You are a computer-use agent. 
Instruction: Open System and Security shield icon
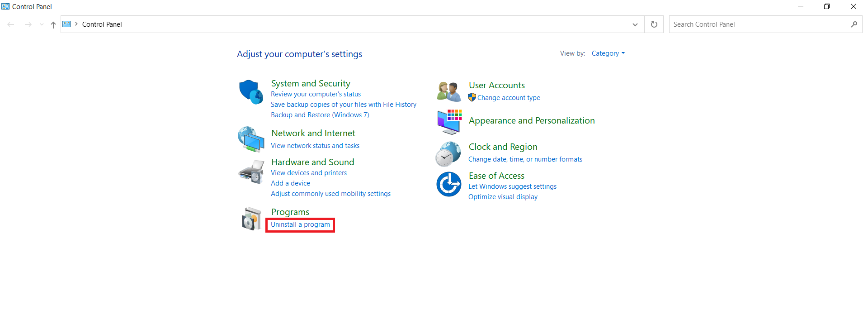[251, 92]
